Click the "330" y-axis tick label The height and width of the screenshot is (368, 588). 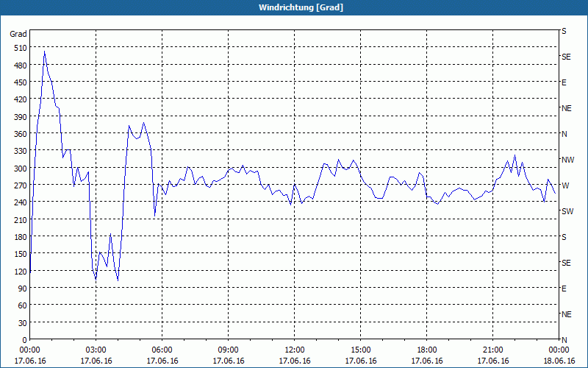click(x=21, y=151)
